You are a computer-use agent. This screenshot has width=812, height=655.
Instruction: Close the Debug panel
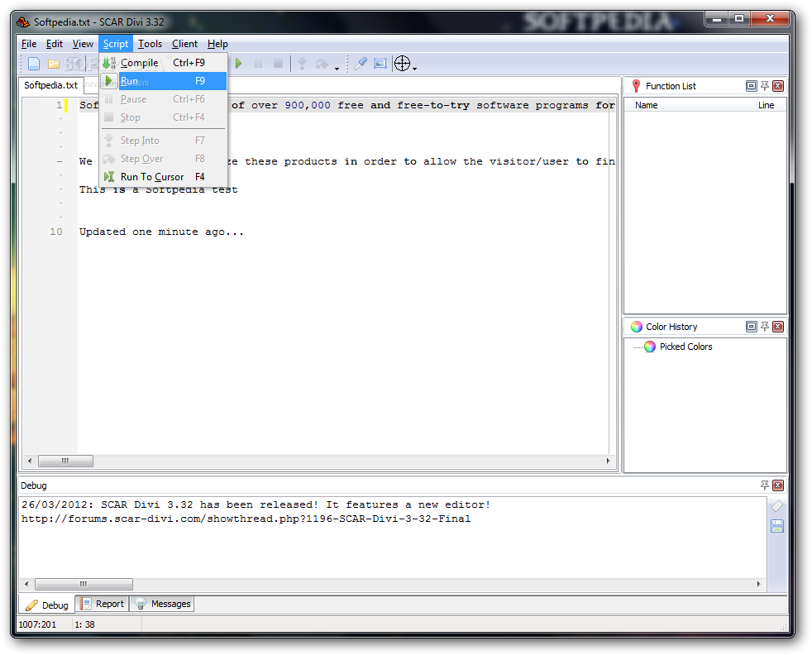(x=778, y=485)
